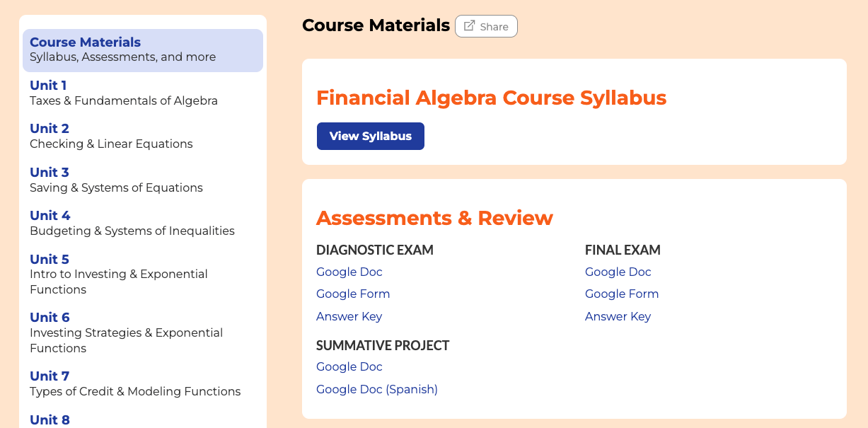Open the Diagnostic Exam Google Form link

(x=353, y=294)
